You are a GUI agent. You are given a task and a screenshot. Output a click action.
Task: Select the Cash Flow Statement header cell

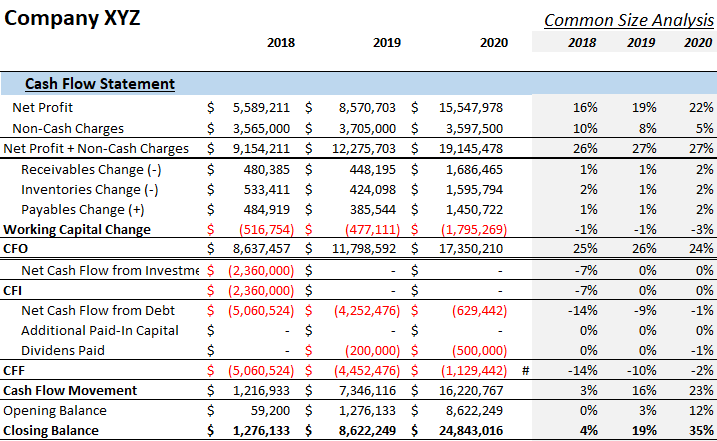tap(100, 84)
